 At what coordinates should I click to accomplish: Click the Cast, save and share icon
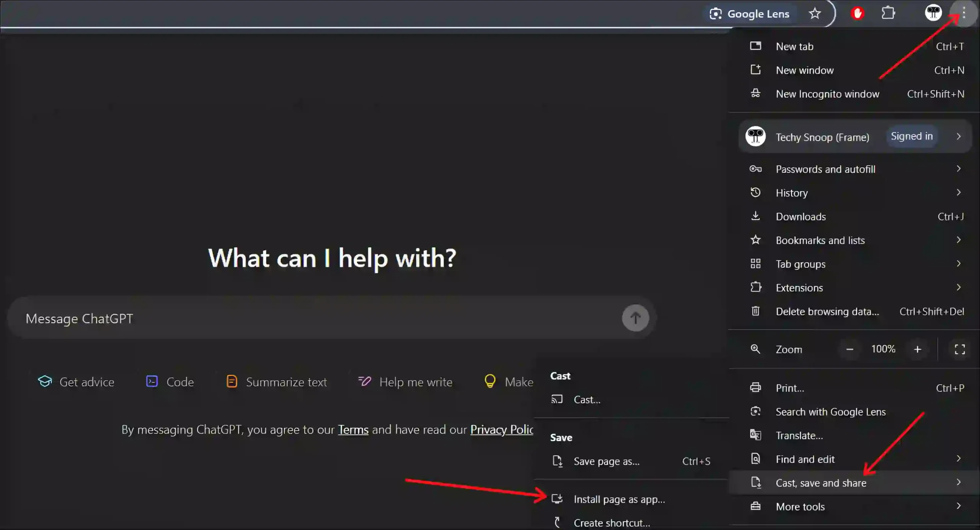coord(755,483)
